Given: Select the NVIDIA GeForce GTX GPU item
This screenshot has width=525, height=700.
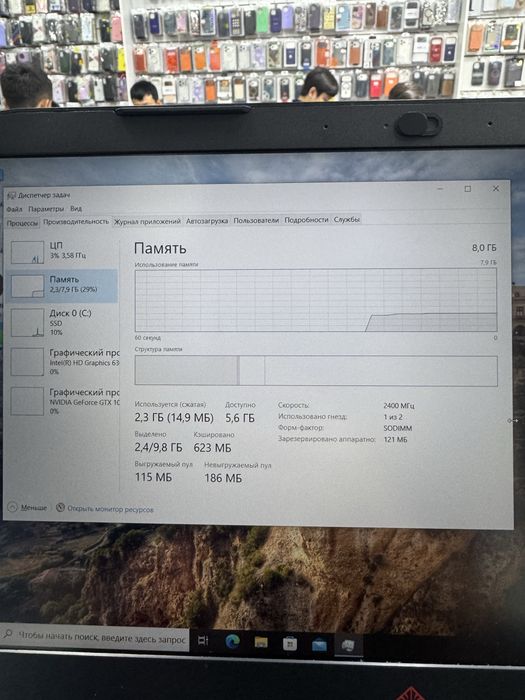Looking at the screenshot, I should tap(63, 401).
